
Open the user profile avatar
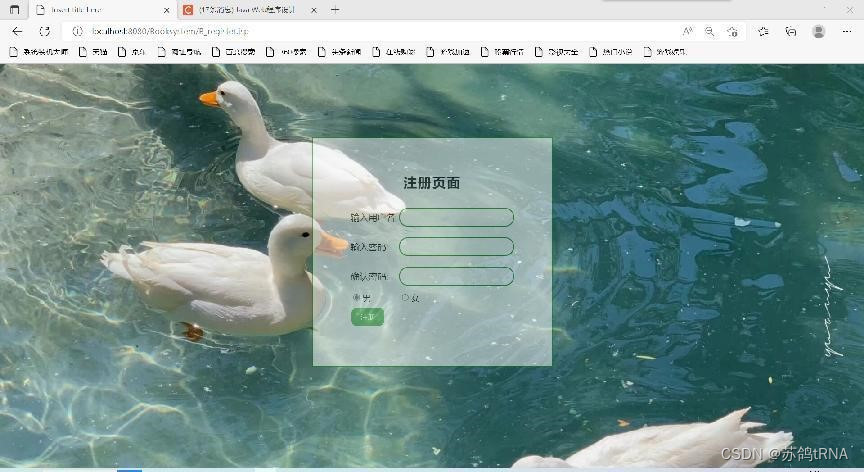tap(819, 31)
